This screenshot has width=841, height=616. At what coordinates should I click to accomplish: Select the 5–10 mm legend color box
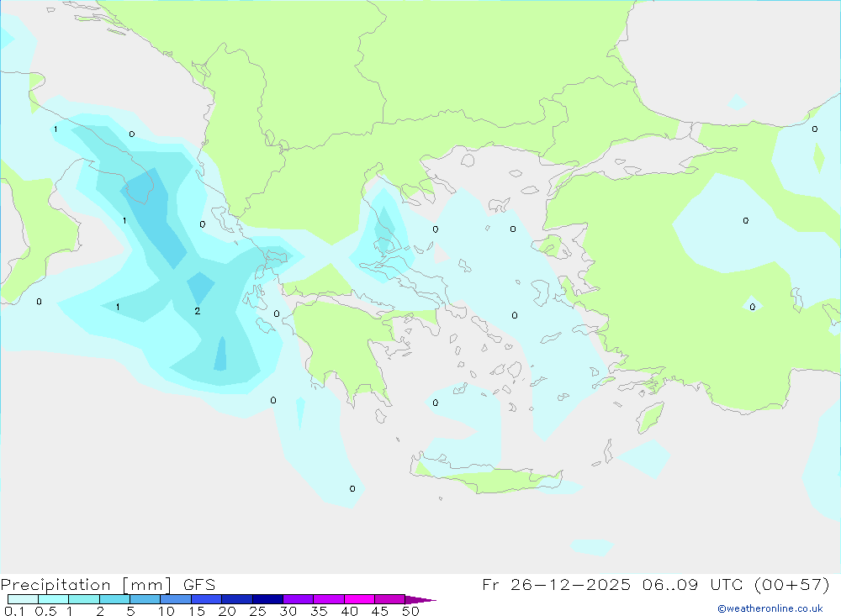click(145, 599)
